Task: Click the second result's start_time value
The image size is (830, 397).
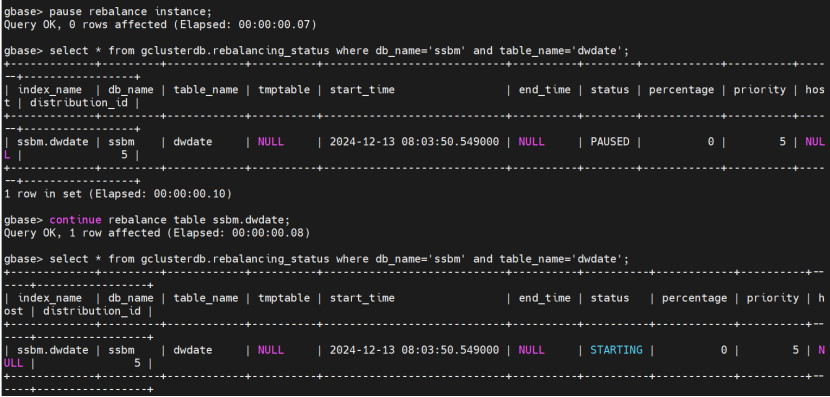Action: coord(414,350)
